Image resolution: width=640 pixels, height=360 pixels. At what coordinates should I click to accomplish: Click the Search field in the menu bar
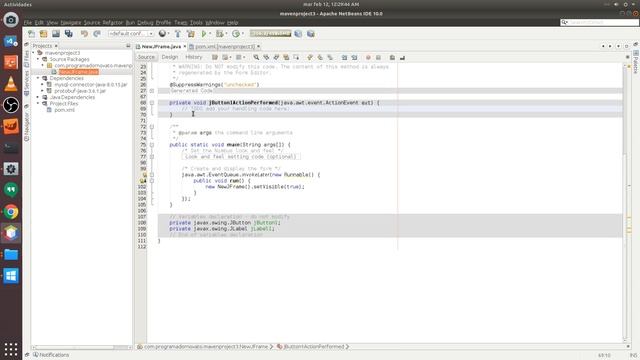[x=599, y=22]
